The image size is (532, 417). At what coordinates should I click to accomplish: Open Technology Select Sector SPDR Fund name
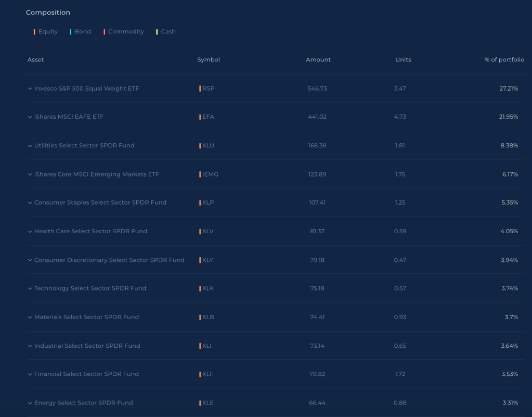[x=90, y=288]
